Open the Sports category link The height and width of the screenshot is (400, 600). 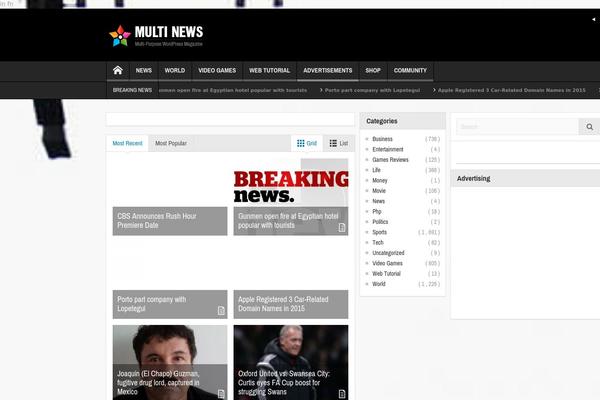[379, 232]
